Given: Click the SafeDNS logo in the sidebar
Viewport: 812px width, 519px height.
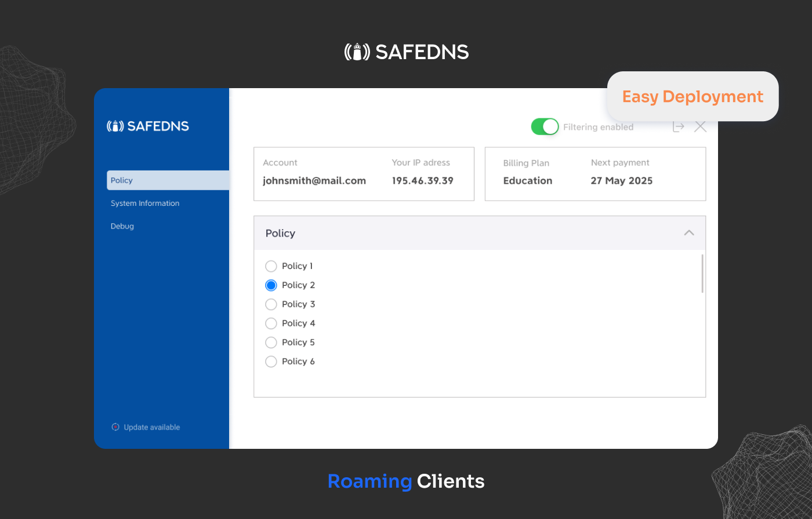Looking at the screenshot, I should 147,126.
